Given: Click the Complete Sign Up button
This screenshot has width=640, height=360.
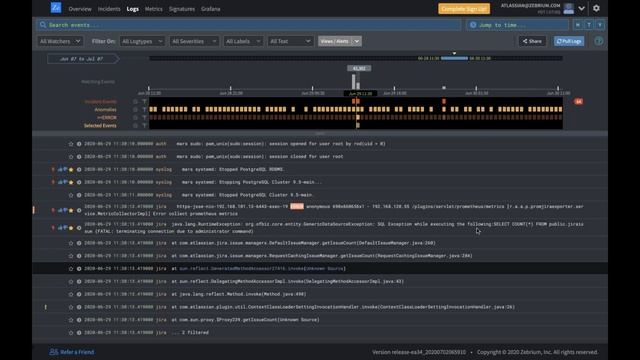Looking at the screenshot, I should coord(464,9).
